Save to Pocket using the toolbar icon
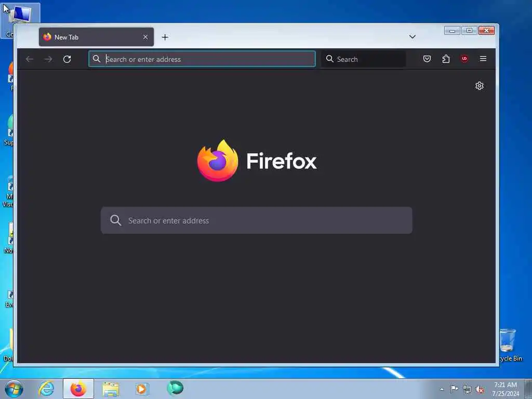This screenshot has width=532, height=399. pos(427,59)
